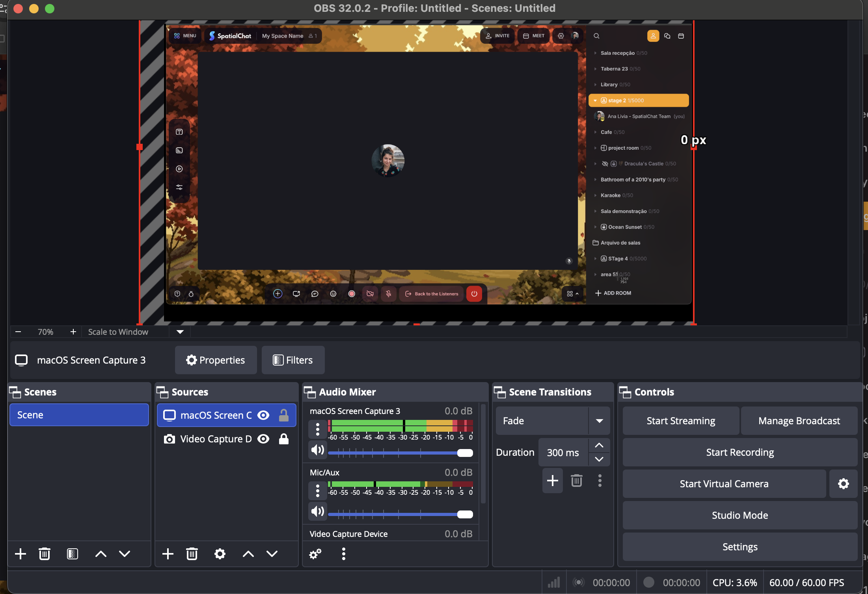The image size is (868, 594).
Task: Open the Filters button for selected source
Action: 293,360
